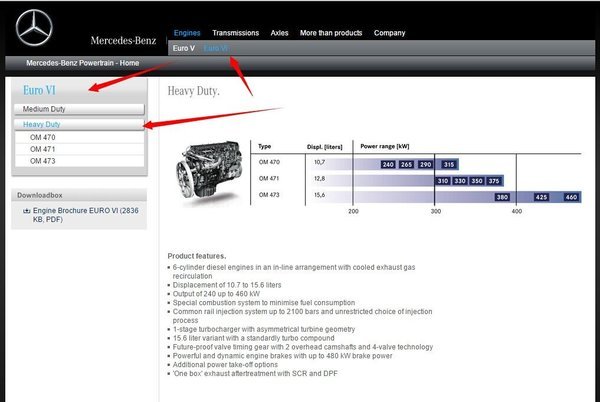This screenshot has width=600, height=402.
Task: Click the 12,8 displacement value
Action: tap(319, 179)
